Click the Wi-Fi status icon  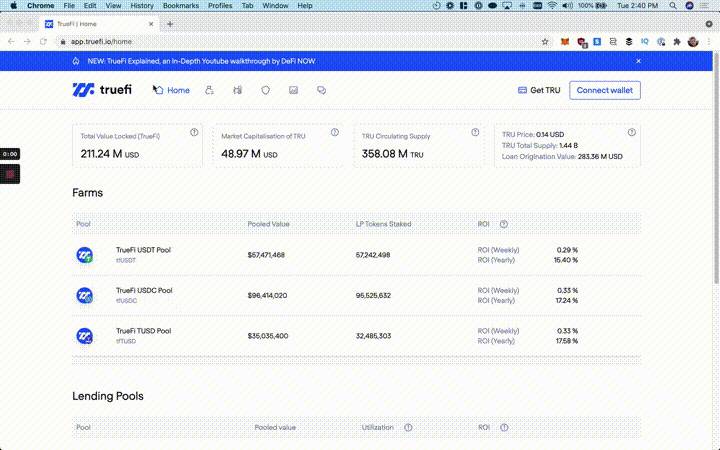point(552,6)
